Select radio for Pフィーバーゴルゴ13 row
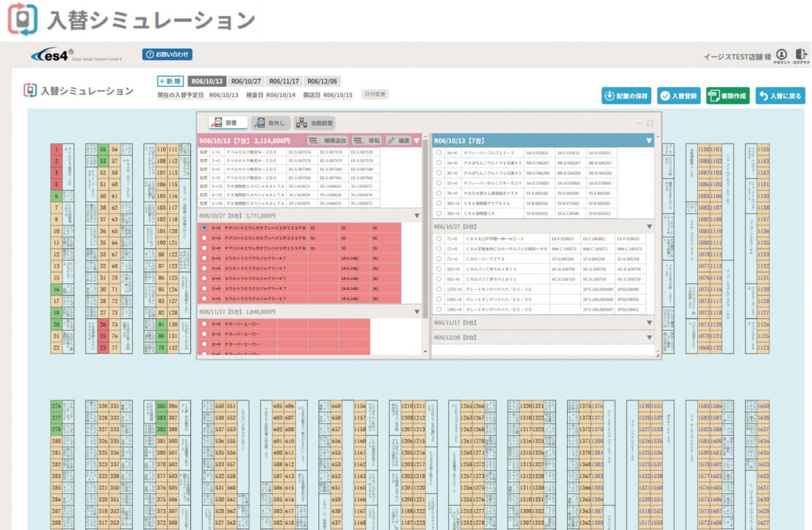Screen dimensions: 812x530 pyautogui.click(x=439, y=153)
